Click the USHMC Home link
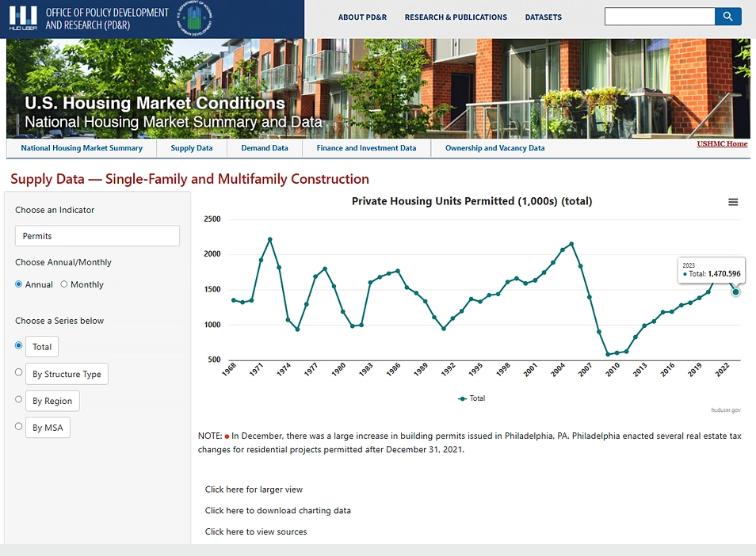 721,143
